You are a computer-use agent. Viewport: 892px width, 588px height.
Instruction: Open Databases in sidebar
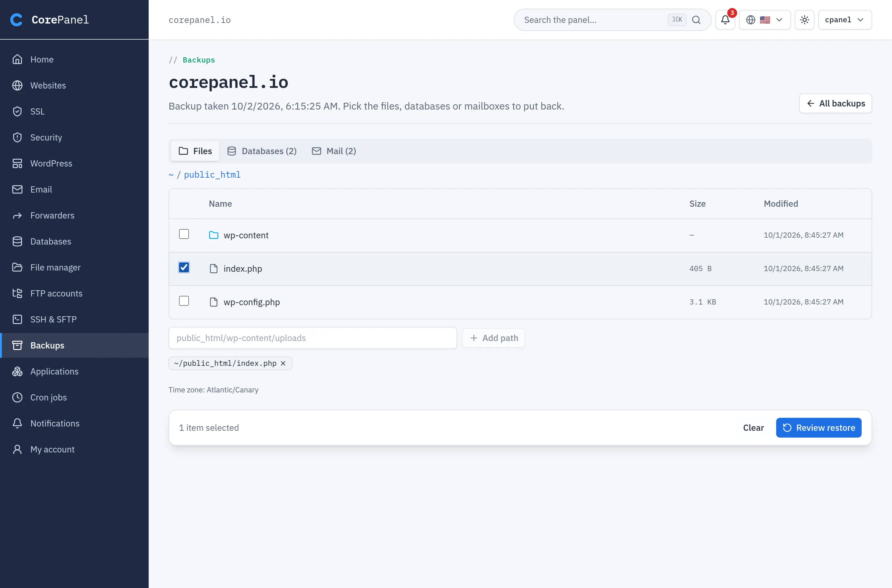[74, 241]
